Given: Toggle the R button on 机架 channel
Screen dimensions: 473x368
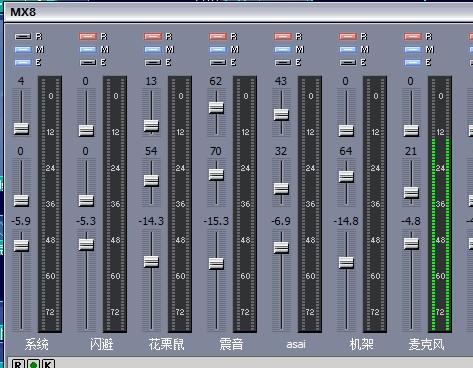Looking at the screenshot, I should tap(348, 36).
